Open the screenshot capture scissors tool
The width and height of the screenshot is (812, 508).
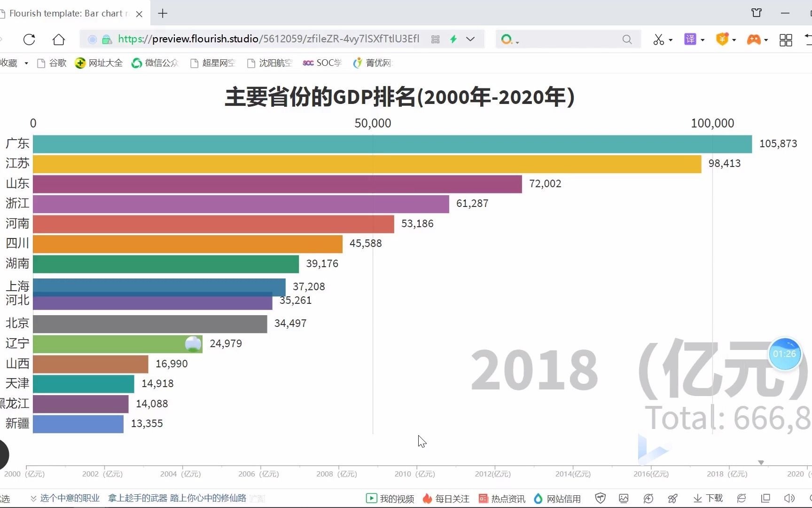[660, 39]
